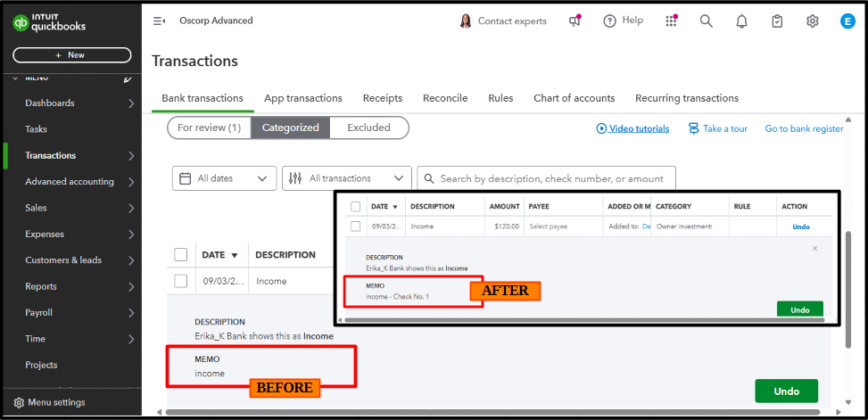Open the settings gear in top bar
This screenshot has width=868, height=420.
812,21
